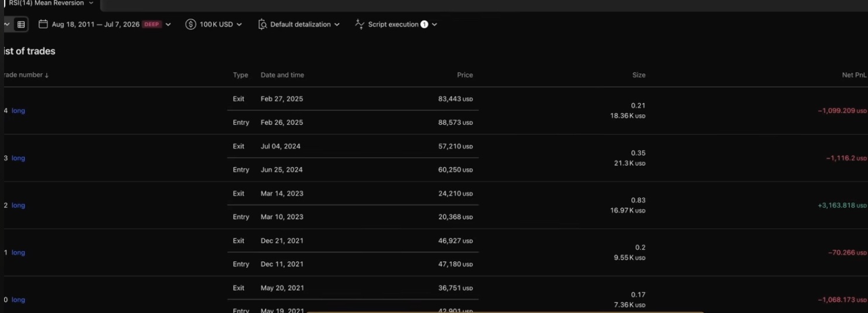
Task: Click the 7.36 K USD size value
Action: [x=630, y=305]
